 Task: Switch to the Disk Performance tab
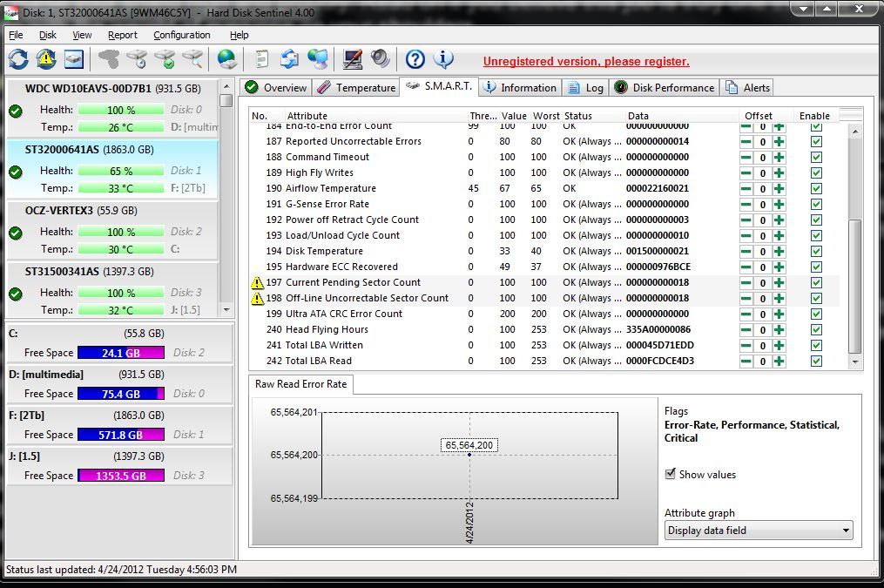665,87
